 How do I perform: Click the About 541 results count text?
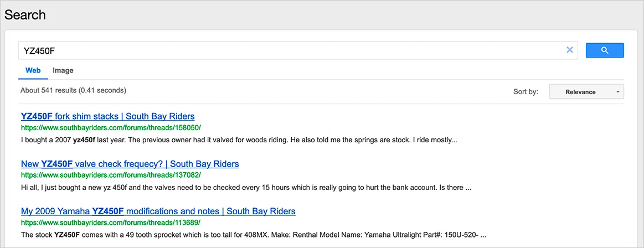tap(73, 90)
